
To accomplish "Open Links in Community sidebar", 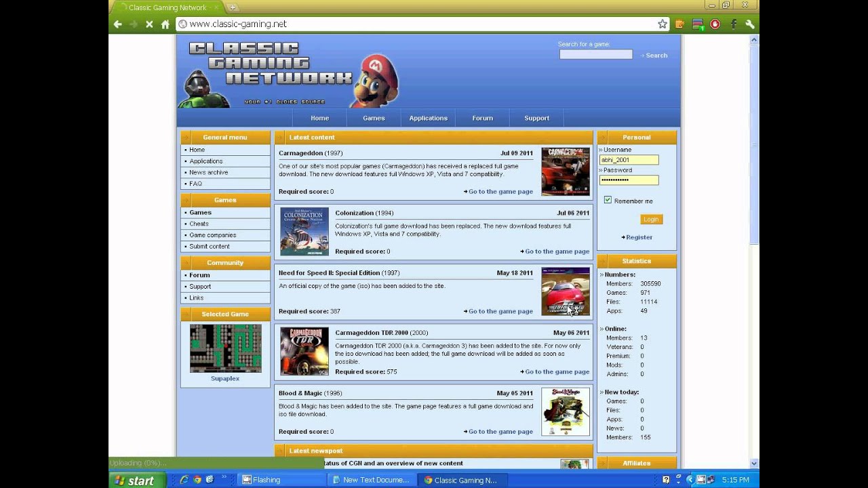I will pyautogui.click(x=197, y=298).
